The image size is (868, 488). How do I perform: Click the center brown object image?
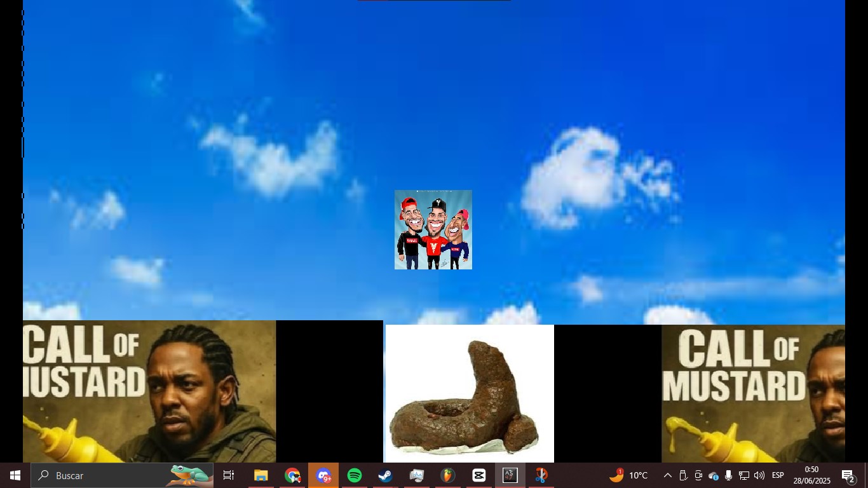point(470,393)
